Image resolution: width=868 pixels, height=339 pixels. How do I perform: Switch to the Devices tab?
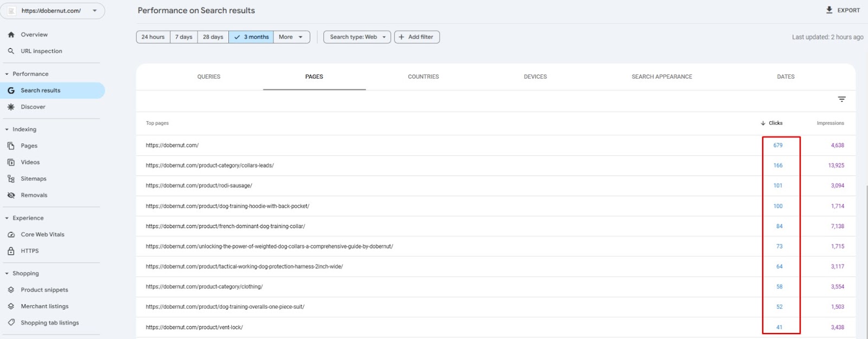click(535, 77)
